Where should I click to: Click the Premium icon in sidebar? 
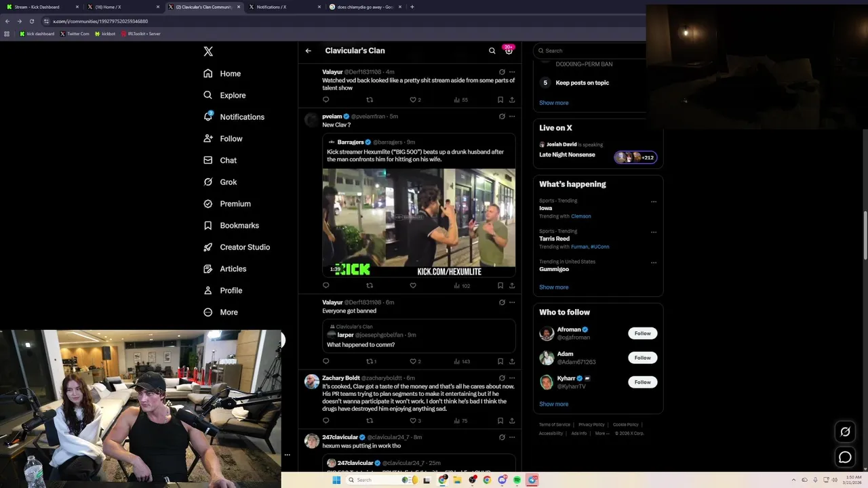(208, 203)
